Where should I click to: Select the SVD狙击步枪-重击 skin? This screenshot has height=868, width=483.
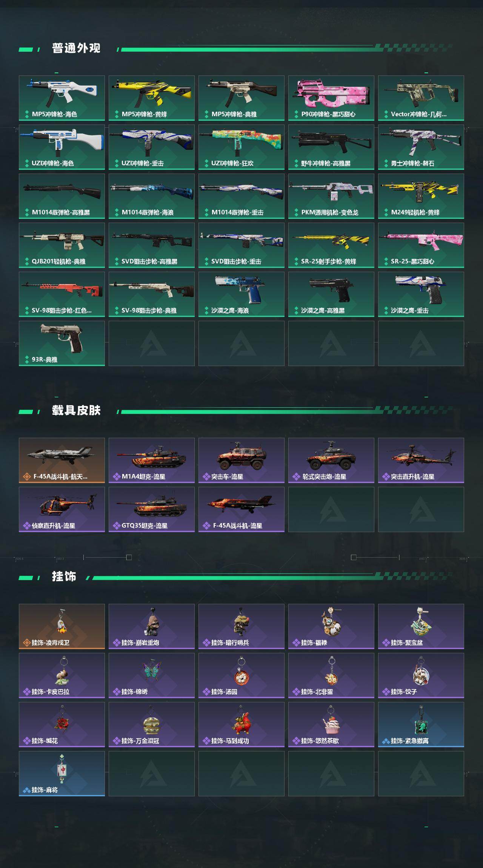click(241, 245)
